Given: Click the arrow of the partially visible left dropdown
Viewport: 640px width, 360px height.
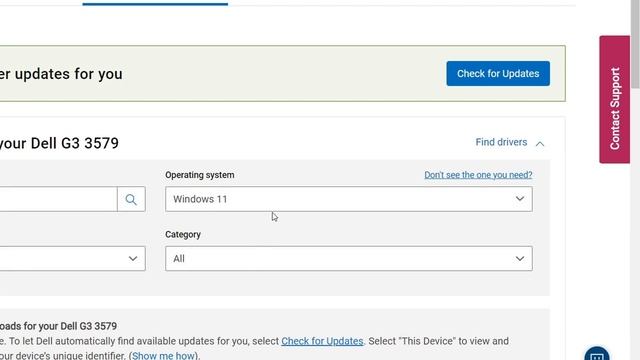Looking at the screenshot, I should (133, 258).
